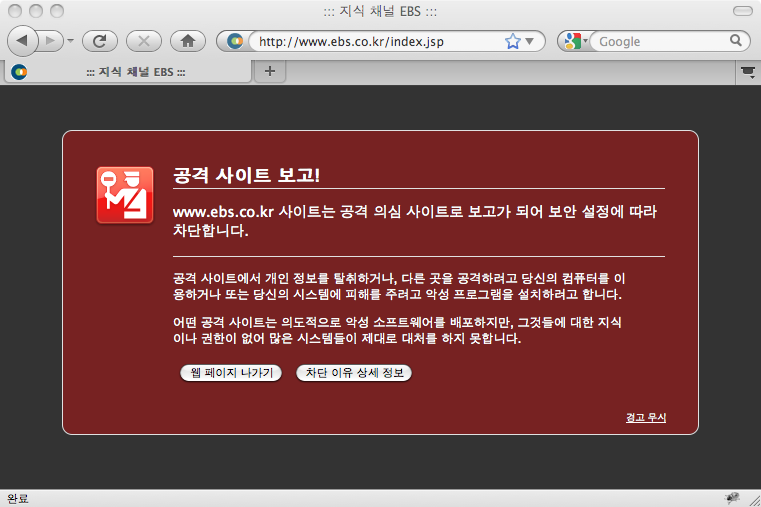The width and height of the screenshot is (761, 507).
Task: Click the zoom window button
Action: click(57, 11)
